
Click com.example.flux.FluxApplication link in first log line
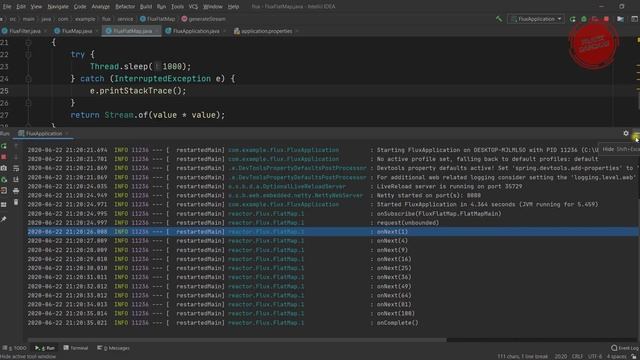click(x=283, y=150)
